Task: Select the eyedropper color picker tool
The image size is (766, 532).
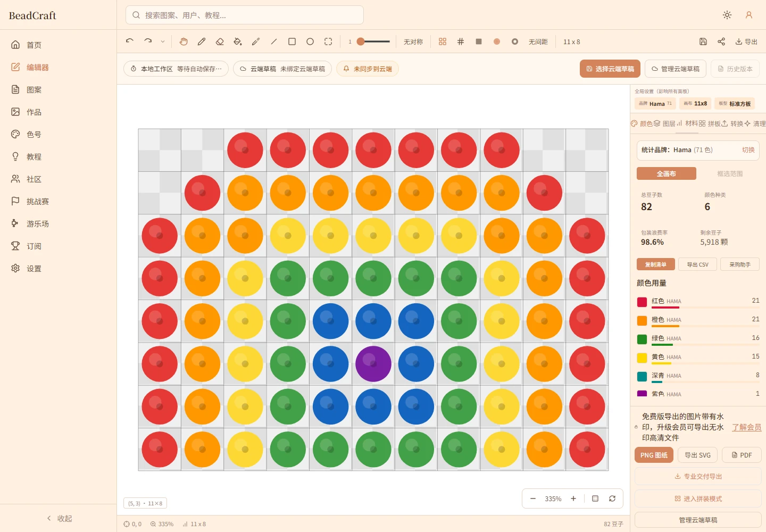Action: point(256,41)
